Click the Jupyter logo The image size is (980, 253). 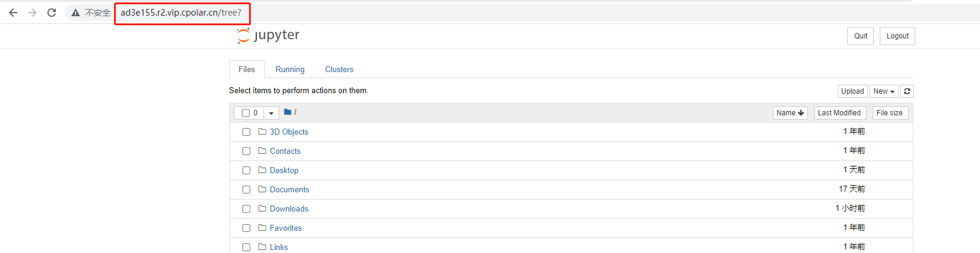click(268, 35)
